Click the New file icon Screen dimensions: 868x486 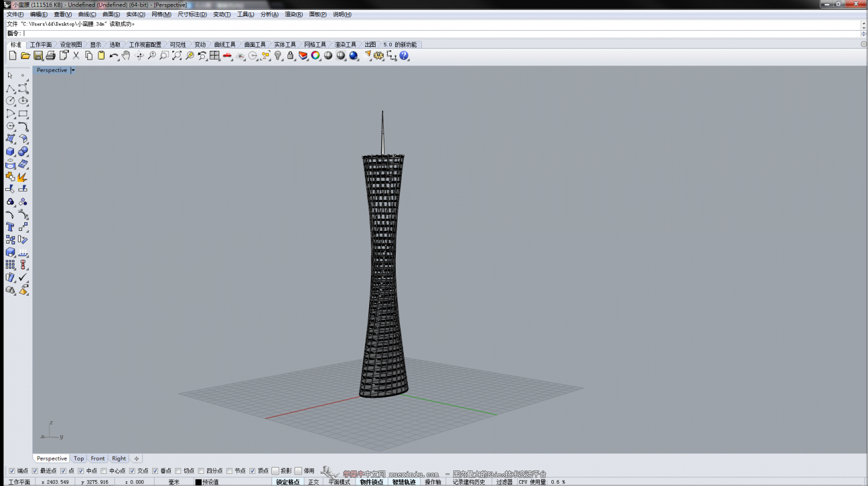coord(13,56)
